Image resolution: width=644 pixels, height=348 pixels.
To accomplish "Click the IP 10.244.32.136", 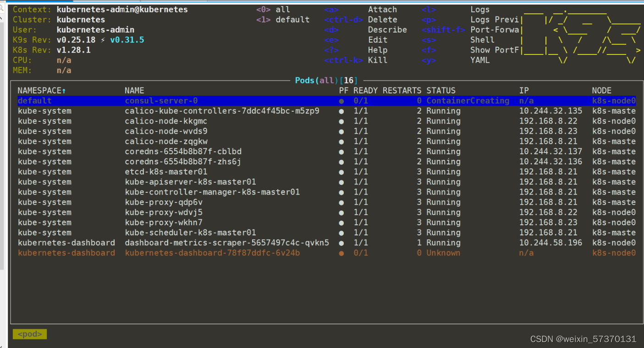I will coord(550,162).
